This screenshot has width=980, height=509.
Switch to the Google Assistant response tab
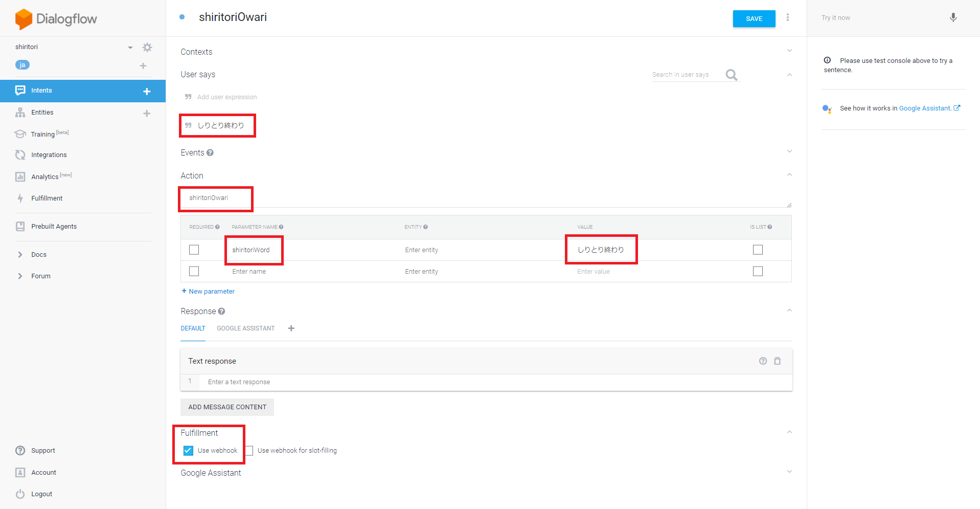tap(245, 328)
